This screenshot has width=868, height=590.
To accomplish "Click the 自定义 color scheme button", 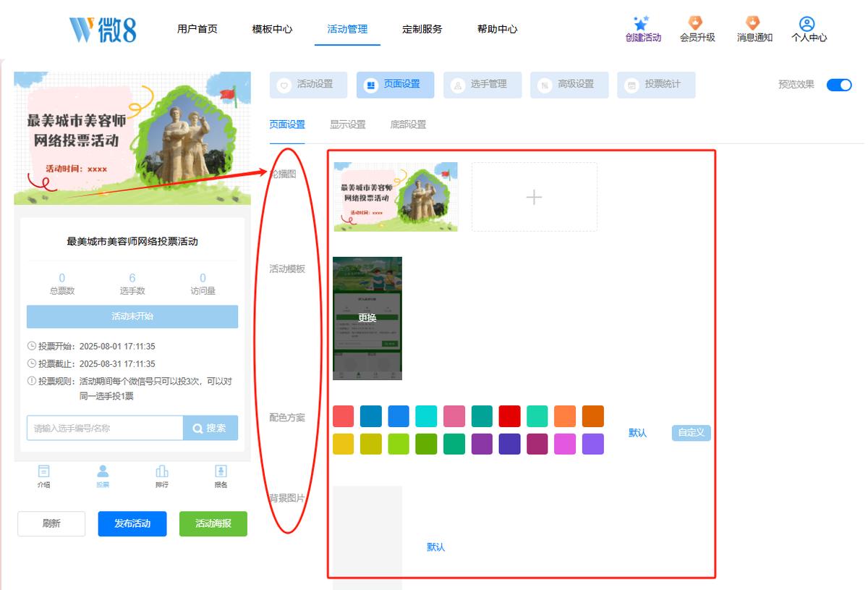I will (x=692, y=433).
